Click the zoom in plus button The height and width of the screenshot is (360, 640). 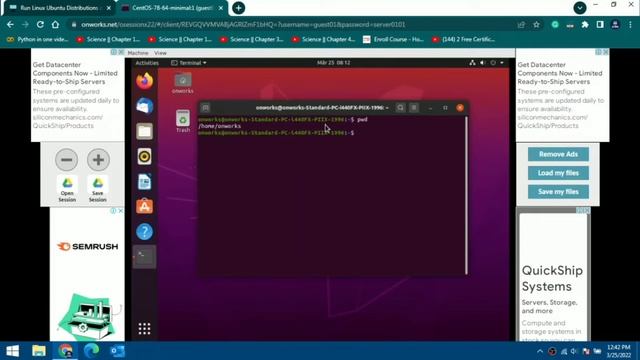coord(98,160)
